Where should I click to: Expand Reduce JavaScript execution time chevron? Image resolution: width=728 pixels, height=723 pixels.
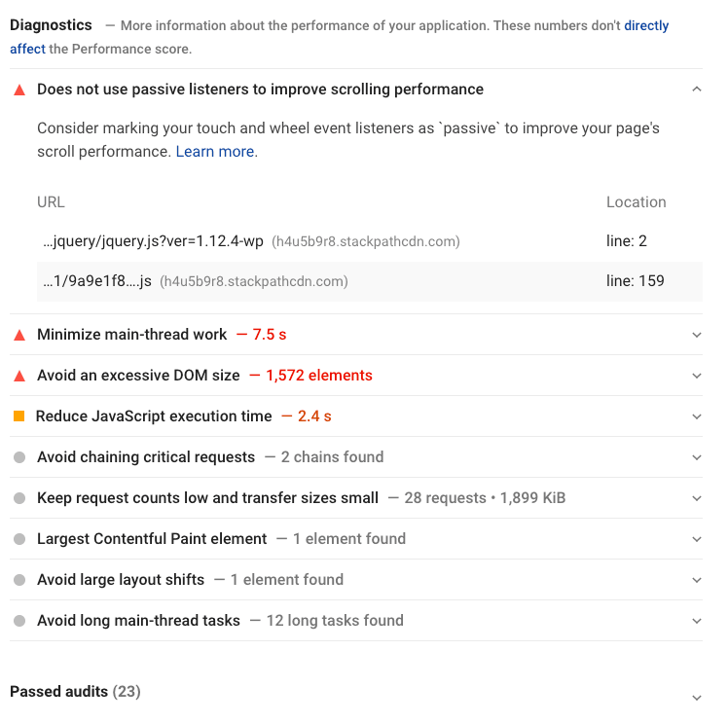[x=696, y=416]
